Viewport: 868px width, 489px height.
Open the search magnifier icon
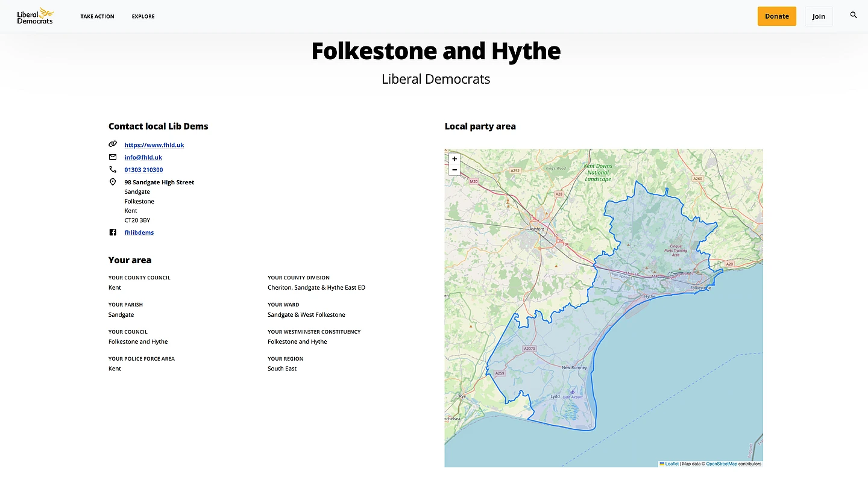(x=853, y=15)
